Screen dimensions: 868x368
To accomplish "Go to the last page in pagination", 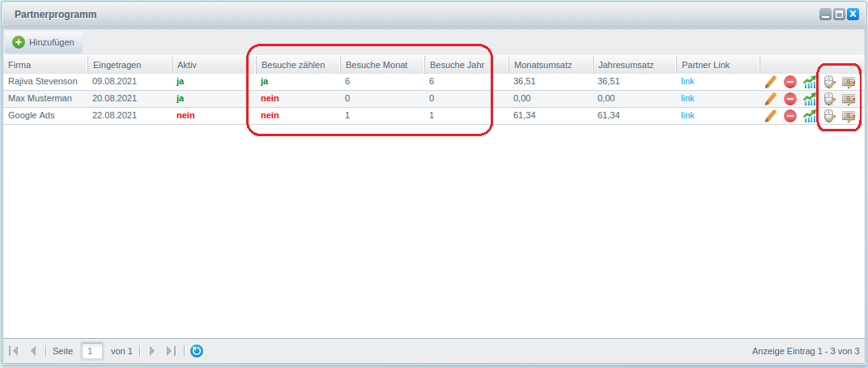I will [171, 351].
